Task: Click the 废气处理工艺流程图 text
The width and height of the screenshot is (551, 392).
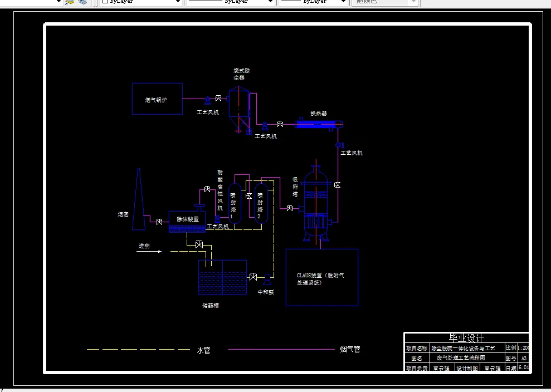Action: [x=461, y=358]
